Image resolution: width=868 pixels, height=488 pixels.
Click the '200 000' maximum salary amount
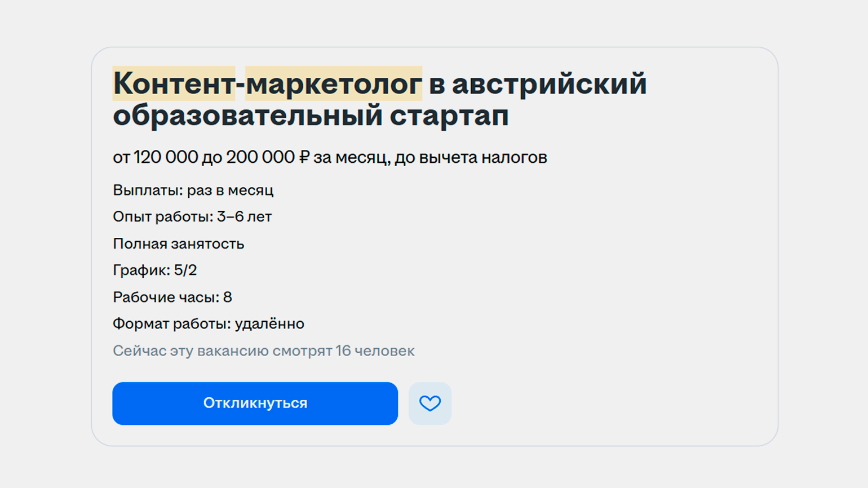[260, 157]
